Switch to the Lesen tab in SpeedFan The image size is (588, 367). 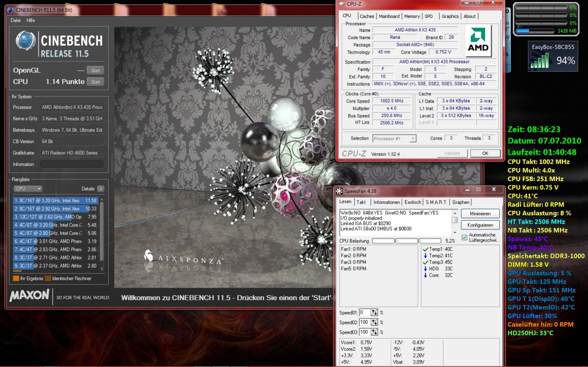(x=345, y=202)
